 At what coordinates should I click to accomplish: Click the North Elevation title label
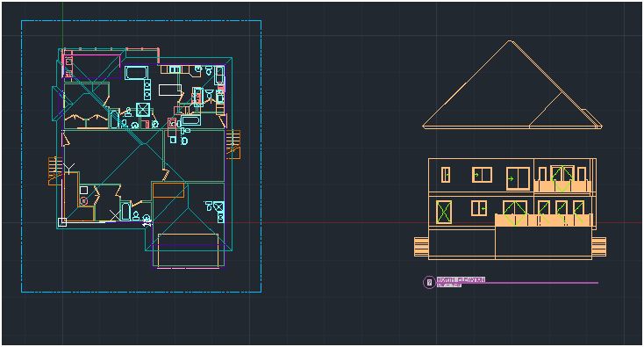[461, 279]
